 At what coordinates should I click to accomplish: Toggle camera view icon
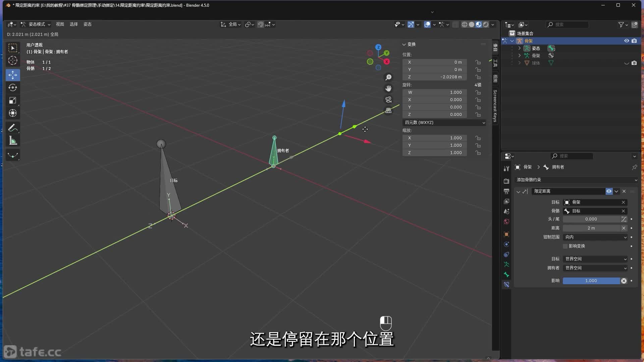point(388,100)
